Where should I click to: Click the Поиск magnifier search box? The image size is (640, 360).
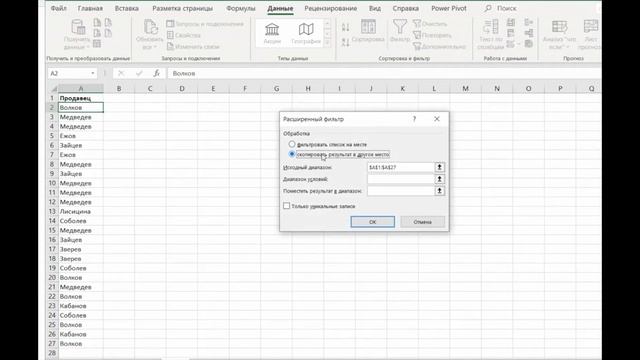(500, 8)
